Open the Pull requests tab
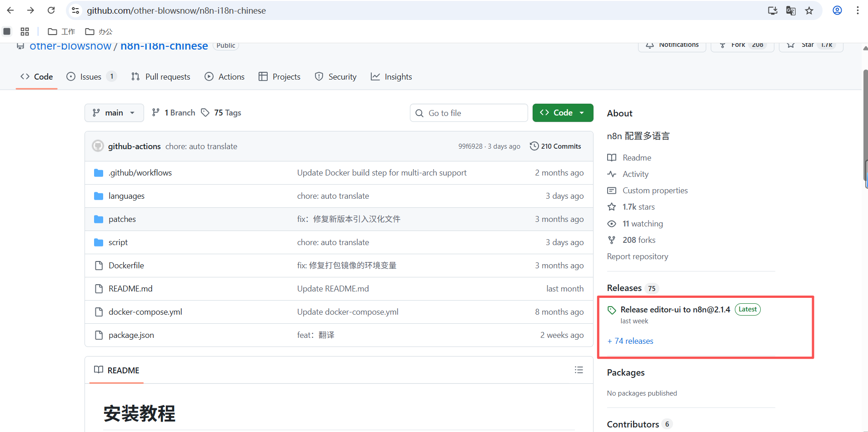This screenshot has width=868, height=432. pyautogui.click(x=160, y=77)
